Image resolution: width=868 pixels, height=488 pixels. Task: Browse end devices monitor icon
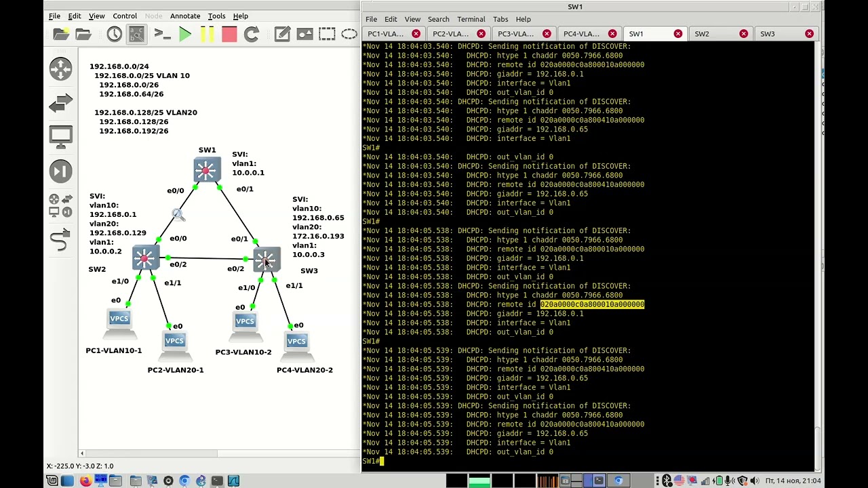pos(60,136)
